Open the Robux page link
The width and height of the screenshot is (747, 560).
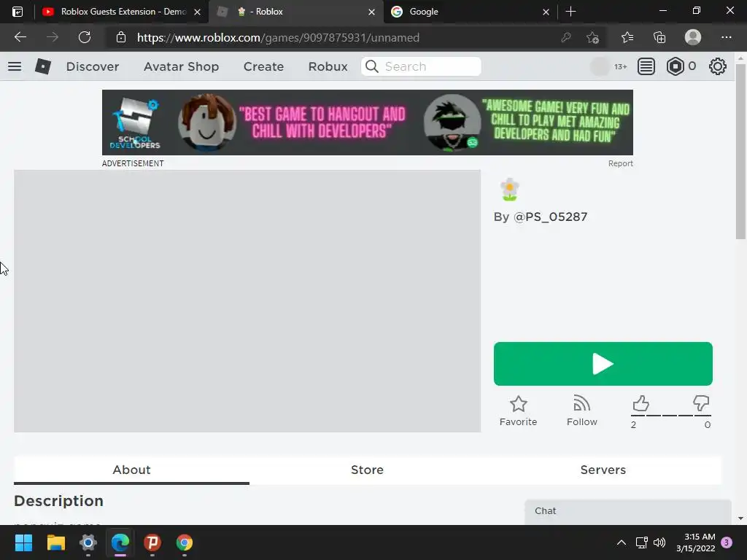coord(328,66)
